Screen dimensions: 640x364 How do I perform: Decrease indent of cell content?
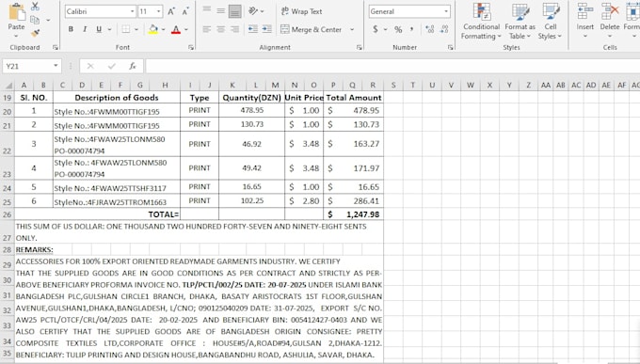pyautogui.click(x=253, y=29)
